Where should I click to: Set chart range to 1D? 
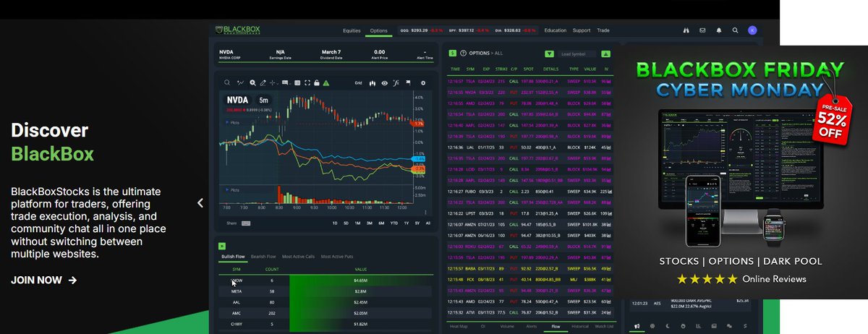[x=335, y=223]
